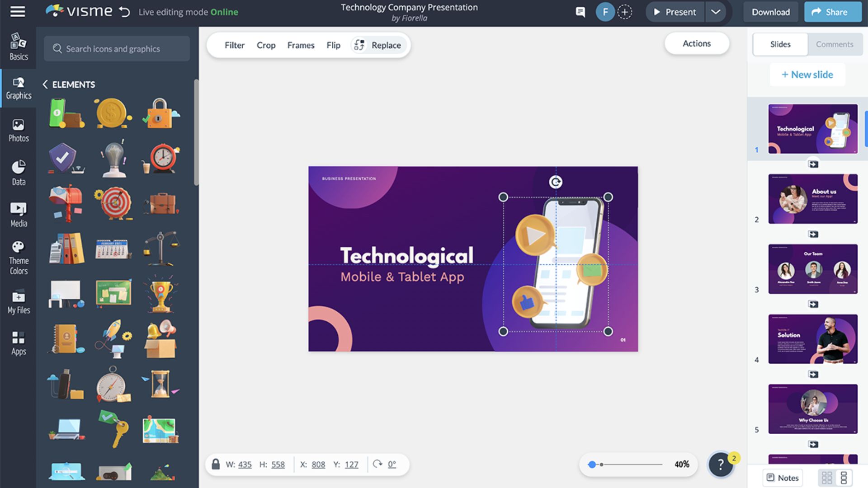Switch to the Slides tab
The image size is (868, 488).
coord(780,44)
